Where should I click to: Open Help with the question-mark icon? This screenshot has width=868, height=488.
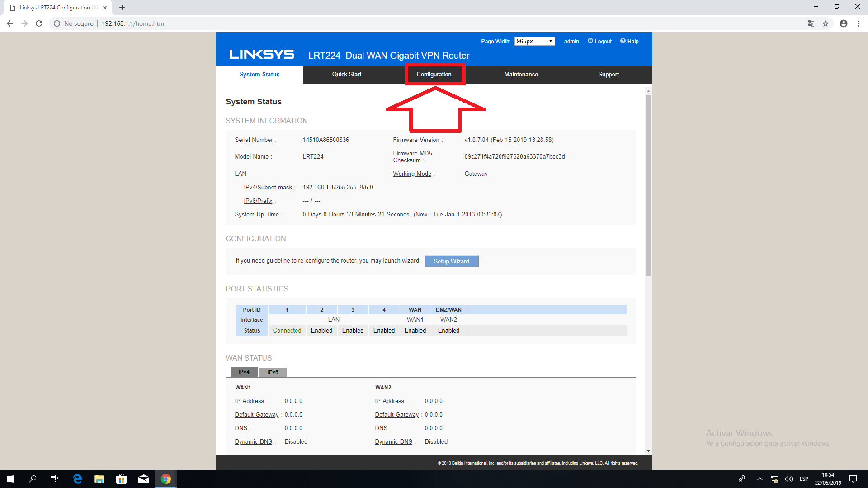(629, 41)
